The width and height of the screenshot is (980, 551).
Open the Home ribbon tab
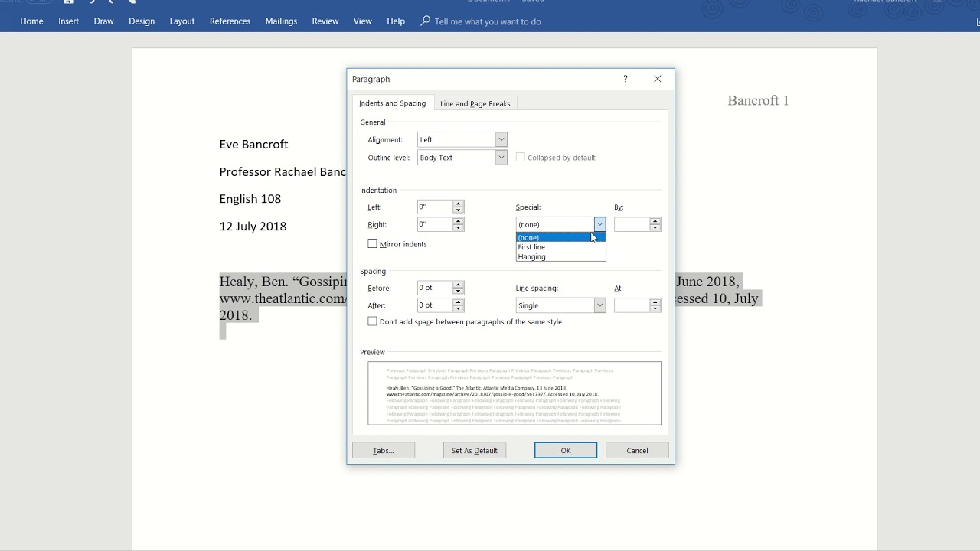(x=31, y=21)
